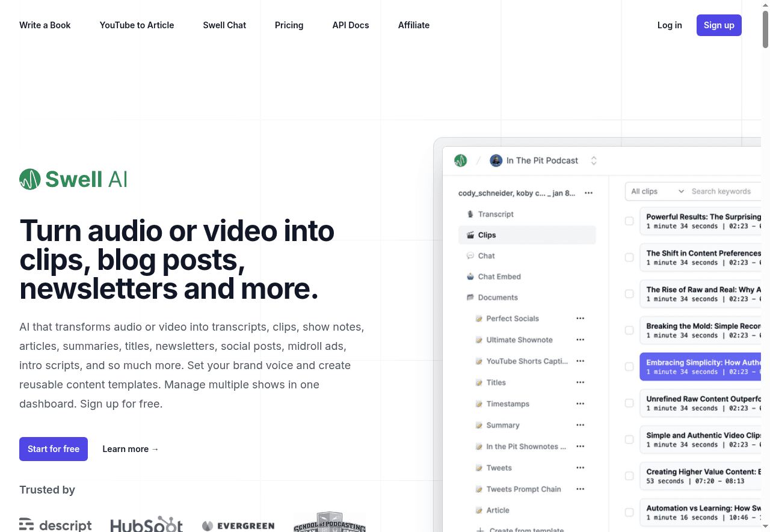Click the page vertical scrollbar thumb
The image size is (770, 532).
(x=765, y=27)
